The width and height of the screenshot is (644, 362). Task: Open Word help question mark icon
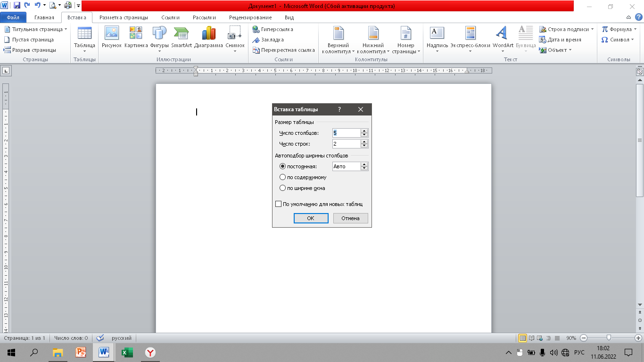(639, 17)
